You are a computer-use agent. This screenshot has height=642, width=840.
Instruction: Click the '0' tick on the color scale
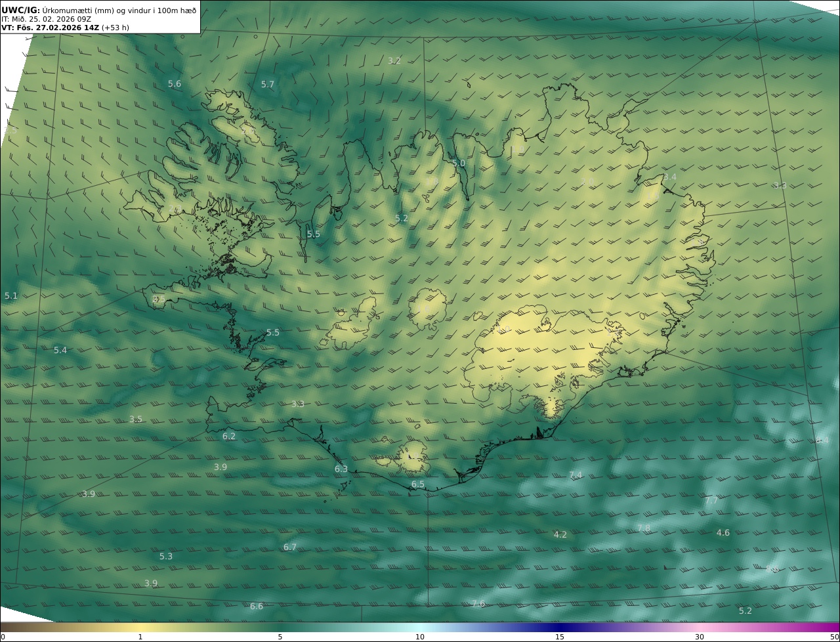tap(3, 637)
